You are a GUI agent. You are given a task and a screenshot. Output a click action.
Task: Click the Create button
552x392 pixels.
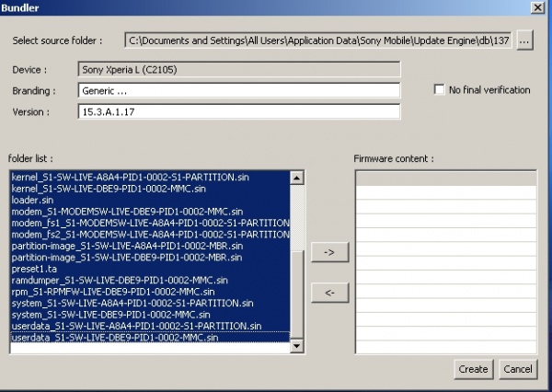click(474, 369)
